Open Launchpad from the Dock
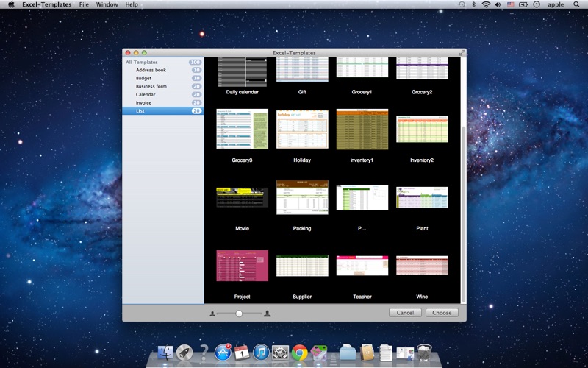 click(x=184, y=353)
